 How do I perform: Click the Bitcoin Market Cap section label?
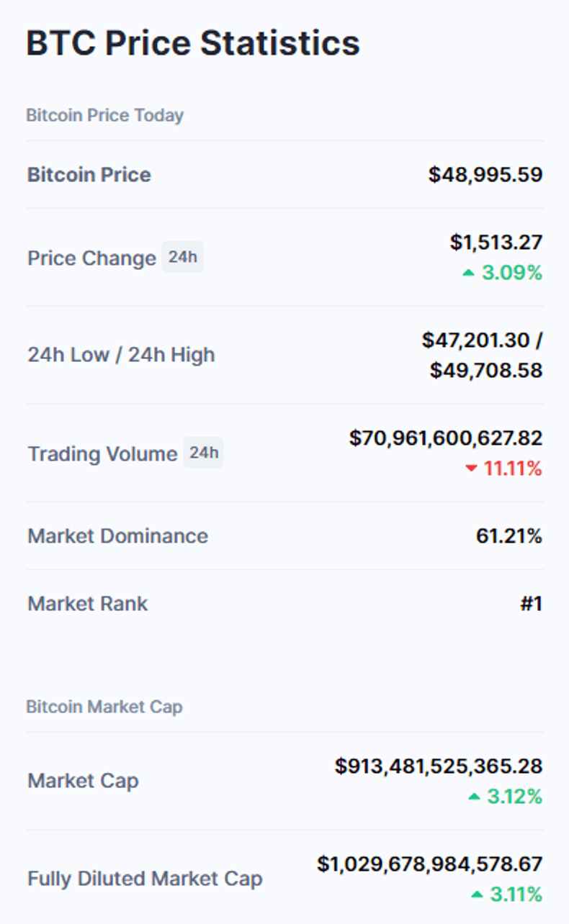pyautogui.click(x=104, y=707)
